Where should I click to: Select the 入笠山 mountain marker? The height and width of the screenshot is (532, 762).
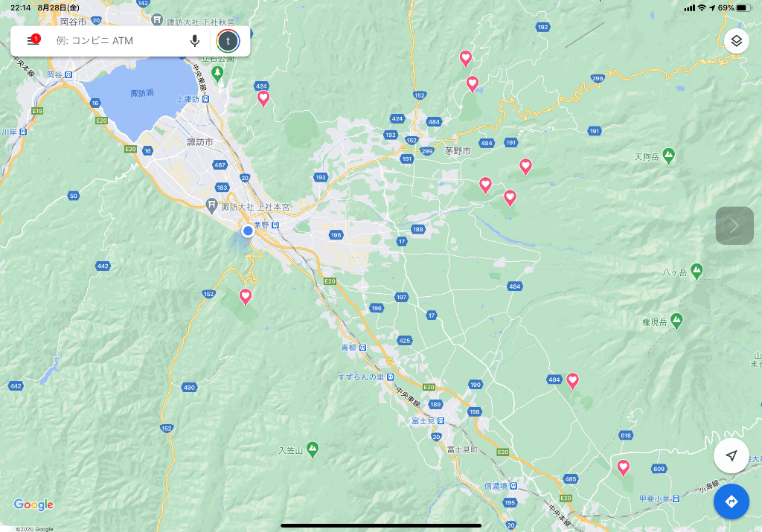click(313, 447)
